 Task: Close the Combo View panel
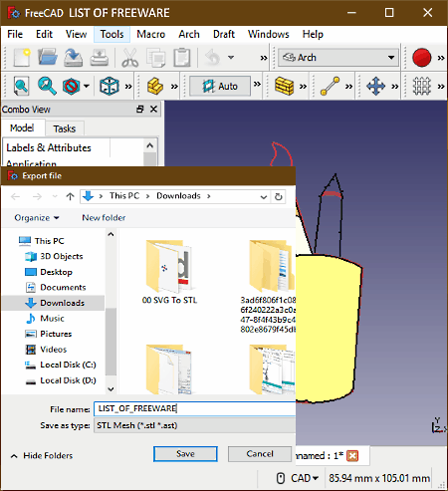(x=153, y=109)
